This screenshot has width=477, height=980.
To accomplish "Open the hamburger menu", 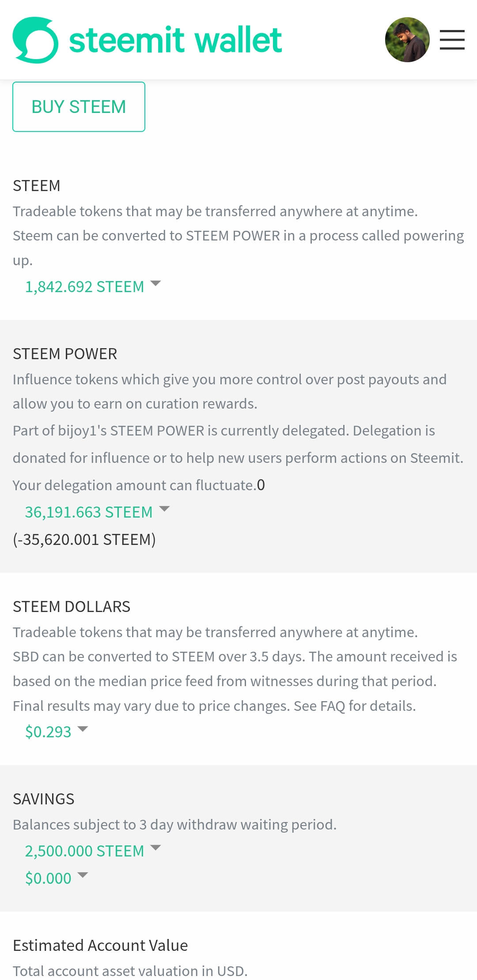I will [x=452, y=40].
